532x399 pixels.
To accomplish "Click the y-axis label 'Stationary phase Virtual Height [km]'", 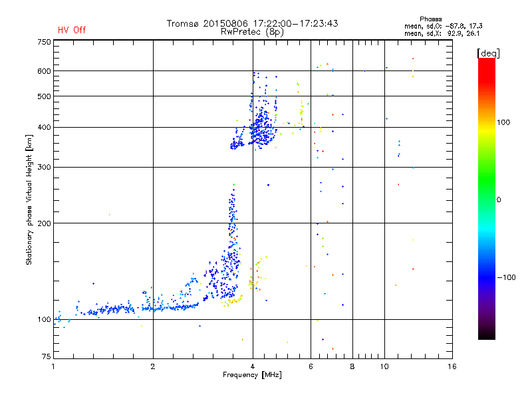I will pyautogui.click(x=29, y=199).
